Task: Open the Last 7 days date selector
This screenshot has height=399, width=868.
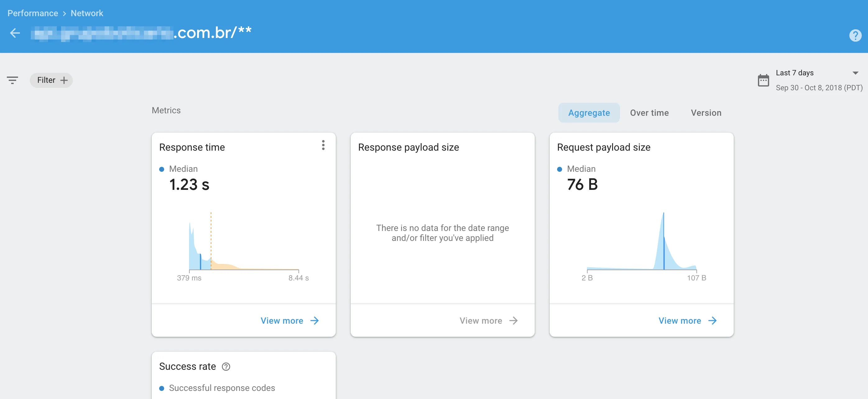Action: [x=795, y=73]
